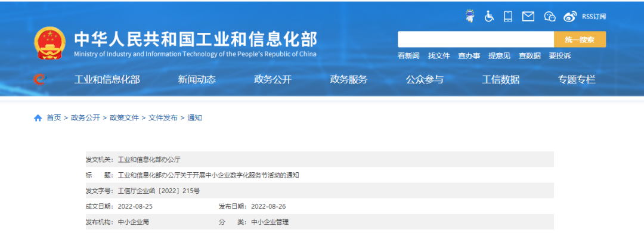Click the 成文日期 field label
Screen dimensions: 644x242
[101, 206]
